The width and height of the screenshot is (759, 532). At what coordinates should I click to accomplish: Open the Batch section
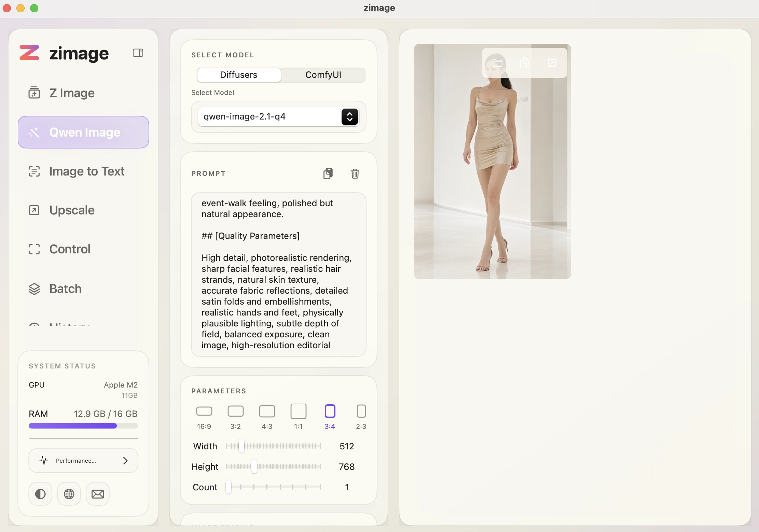[x=83, y=289]
